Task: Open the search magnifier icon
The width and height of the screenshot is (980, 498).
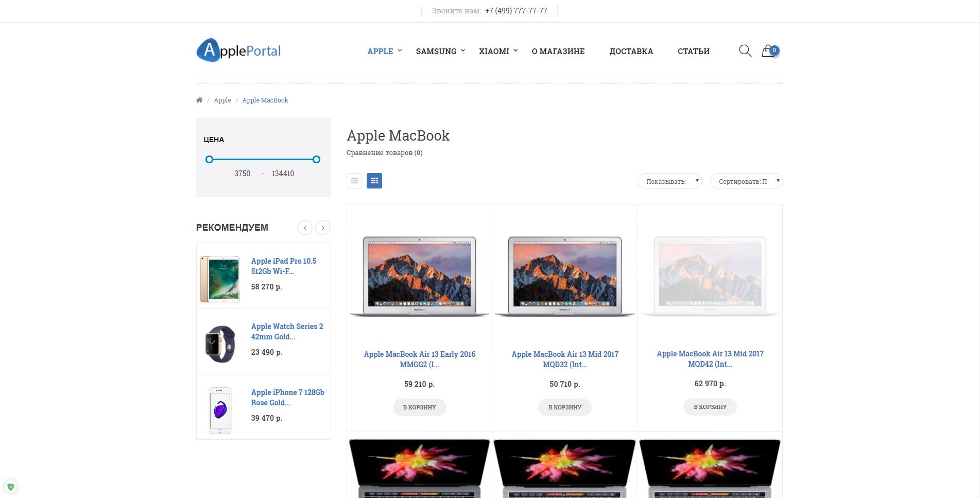Action: [745, 50]
